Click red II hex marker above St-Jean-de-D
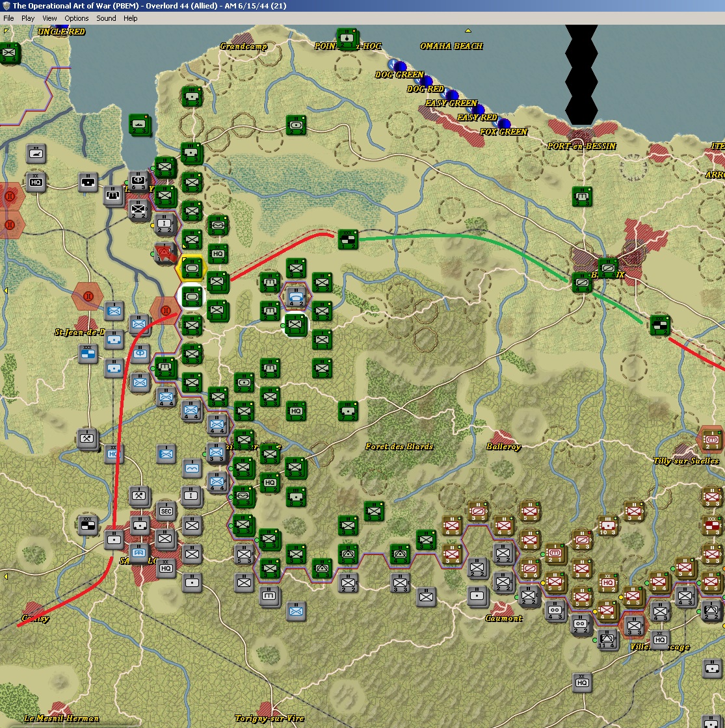The image size is (725, 728). click(88, 296)
